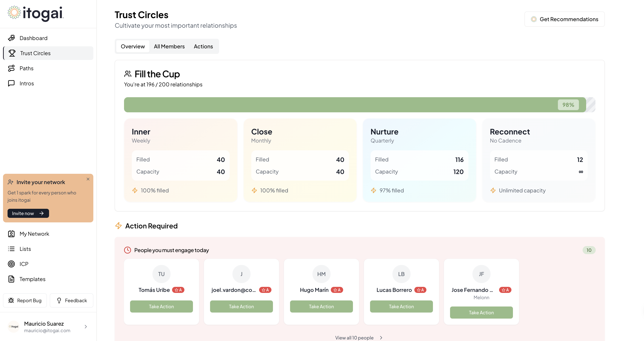Click the Intros chat bubble icon
Image resolution: width=644 pixels, height=341 pixels.
click(12, 83)
